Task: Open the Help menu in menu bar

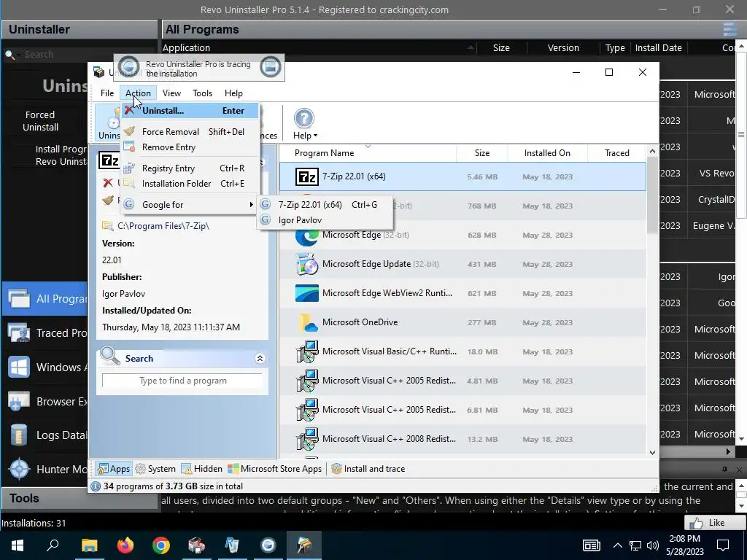Action: [x=233, y=93]
